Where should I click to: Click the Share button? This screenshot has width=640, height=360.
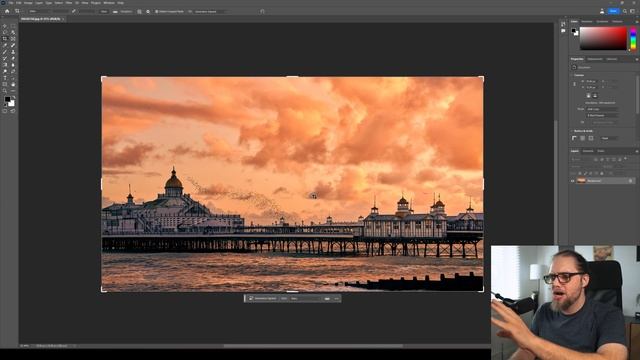pyautogui.click(x=614, y=11)
